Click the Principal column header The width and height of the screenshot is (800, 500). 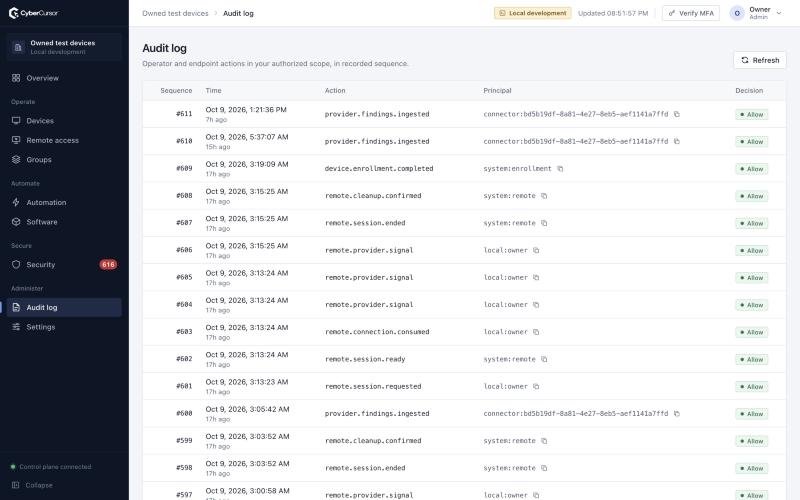(497, 91)
